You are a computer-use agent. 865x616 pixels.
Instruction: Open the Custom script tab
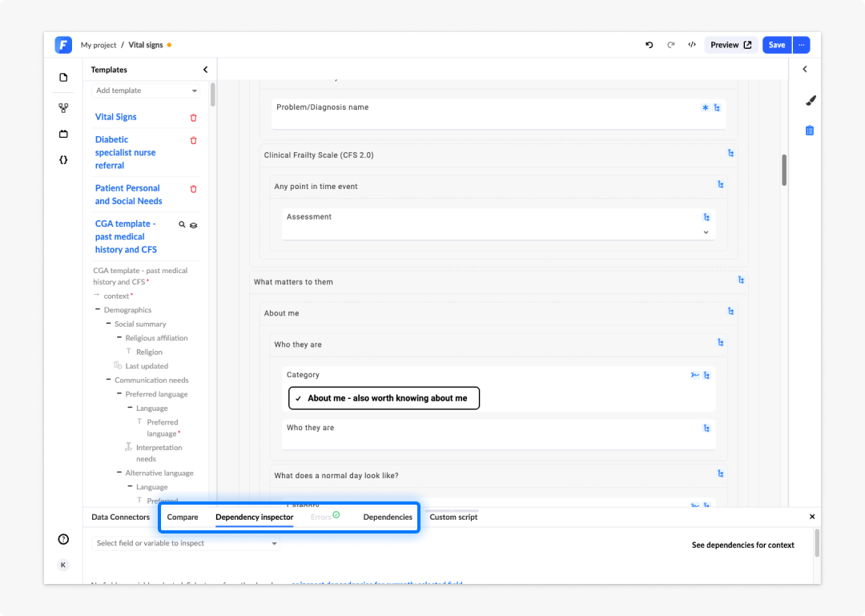(453, 517)
